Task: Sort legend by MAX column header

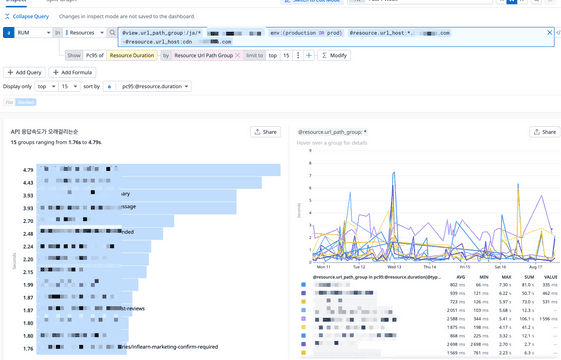Action: point(506,277)
